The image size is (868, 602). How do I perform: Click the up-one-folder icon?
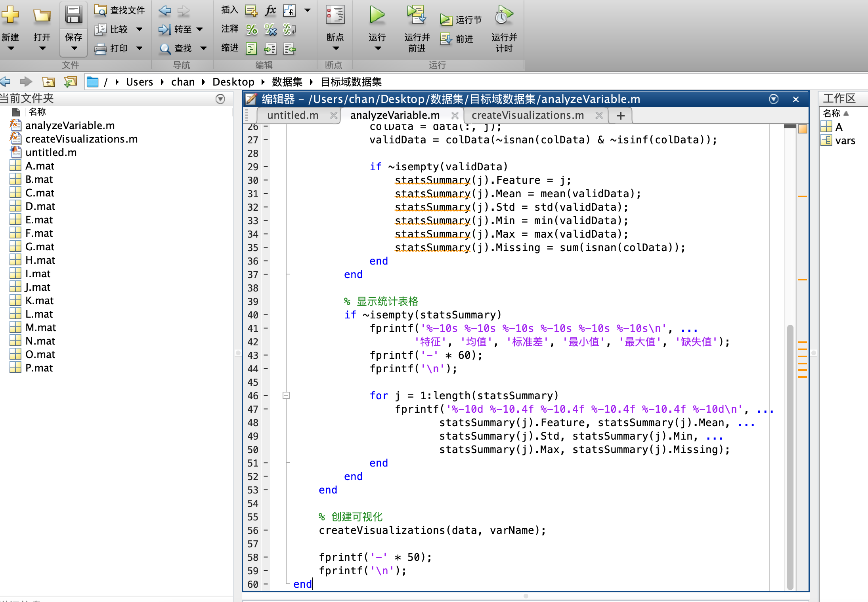tap(49, 82)
